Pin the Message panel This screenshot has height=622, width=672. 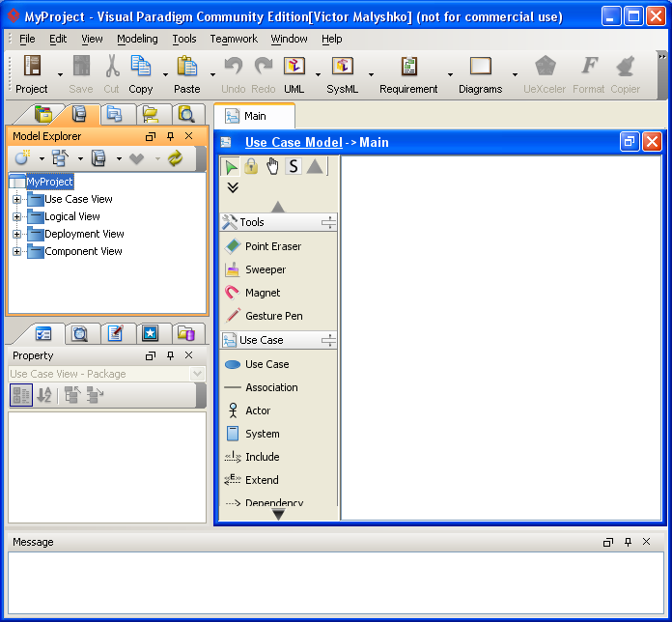pyautogui.click(x=628, y=542)
